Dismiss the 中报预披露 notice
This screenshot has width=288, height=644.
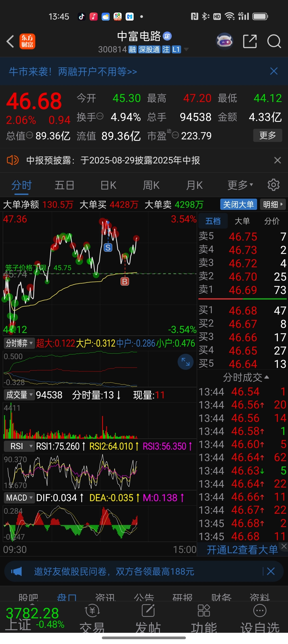tap(278, 160)
